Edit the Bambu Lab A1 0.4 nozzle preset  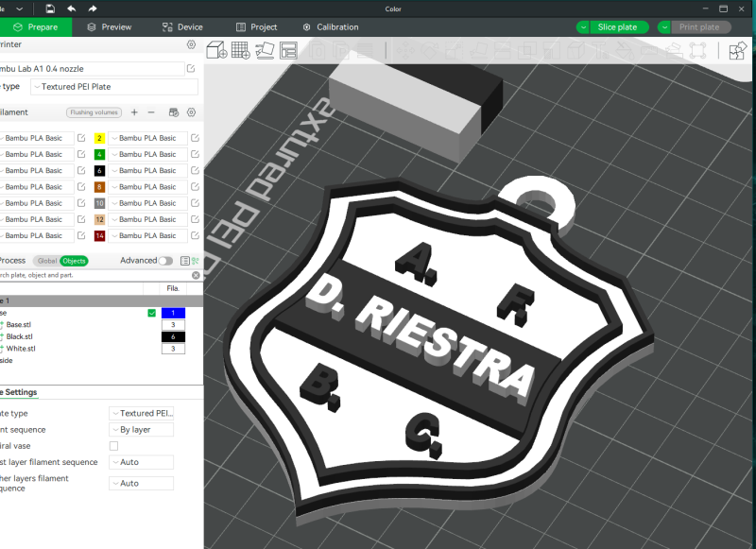point(191,68)
